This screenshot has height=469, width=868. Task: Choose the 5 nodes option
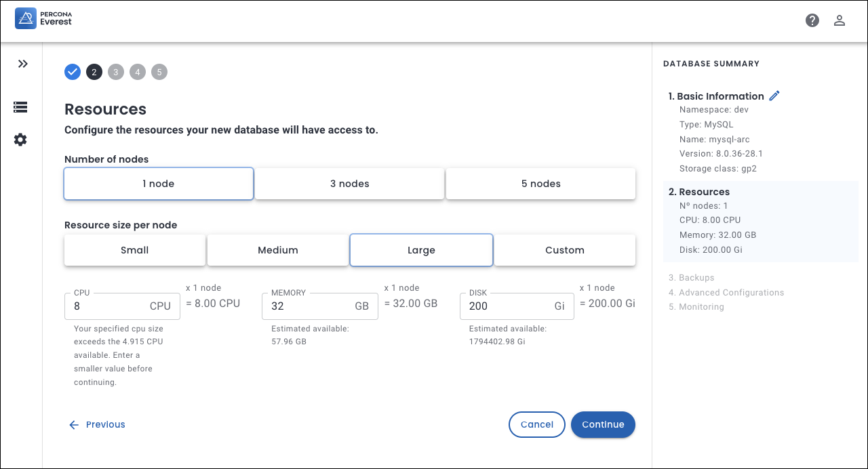(x=540, y=184)
